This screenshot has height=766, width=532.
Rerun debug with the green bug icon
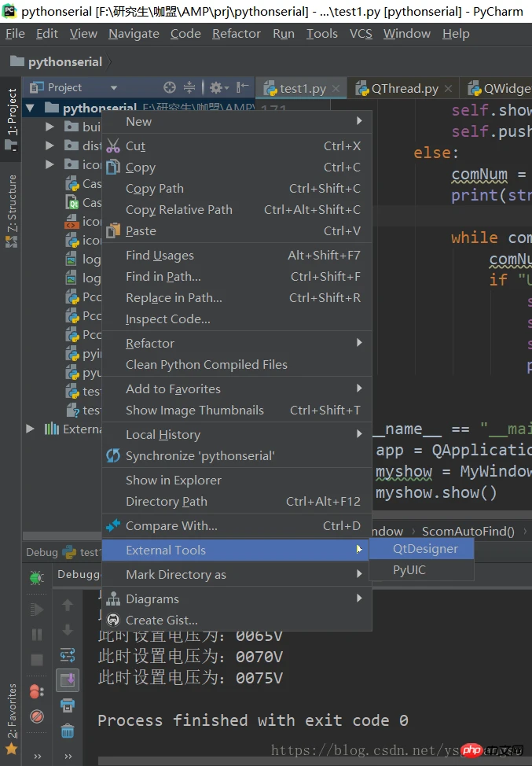(x=37, y=577)
